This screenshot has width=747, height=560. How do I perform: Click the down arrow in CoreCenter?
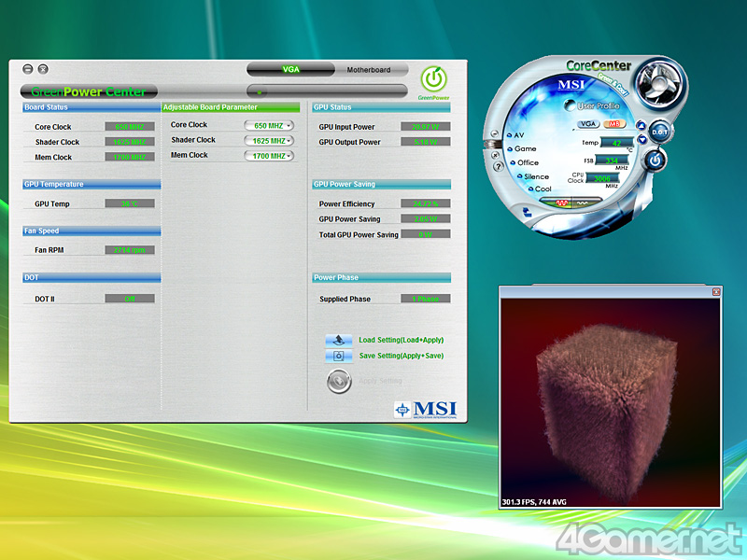point(641,139)
